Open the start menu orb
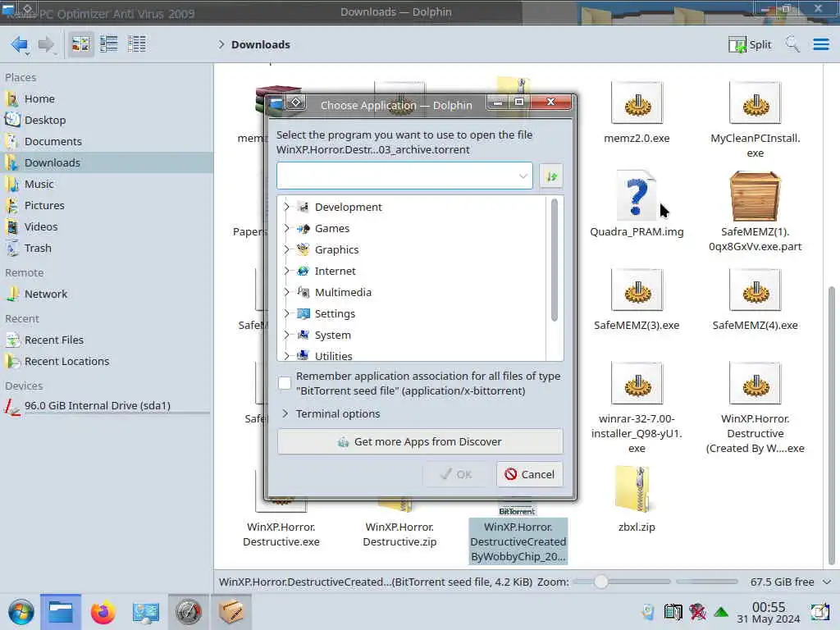Viewport: 840px width, 630px height. (21, 612)
